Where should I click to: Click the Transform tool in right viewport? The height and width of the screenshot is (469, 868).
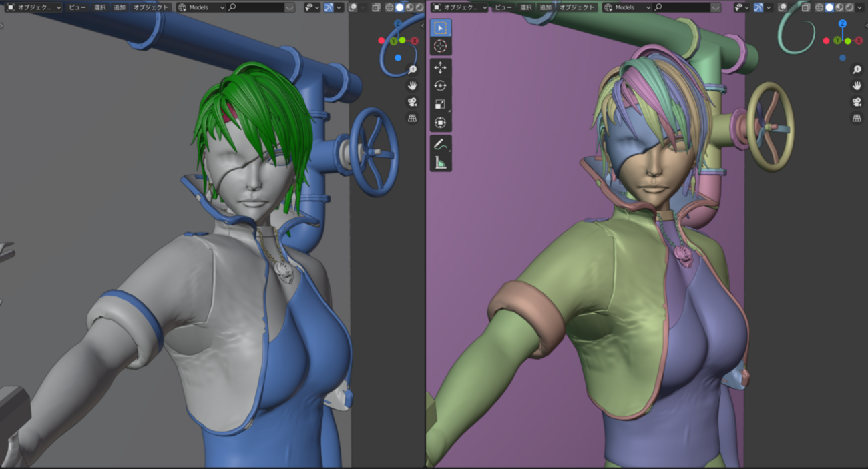pos(440,122)
